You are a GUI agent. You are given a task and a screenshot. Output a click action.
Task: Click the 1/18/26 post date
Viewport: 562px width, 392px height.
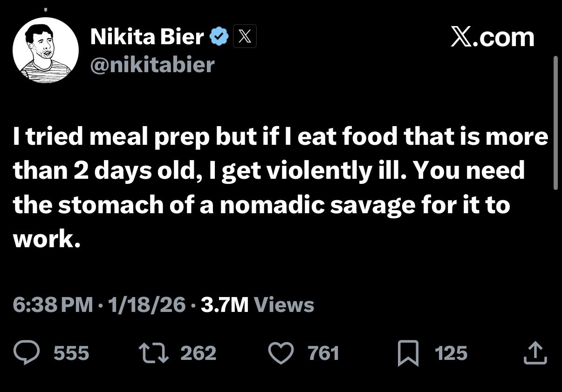[146, 305]
